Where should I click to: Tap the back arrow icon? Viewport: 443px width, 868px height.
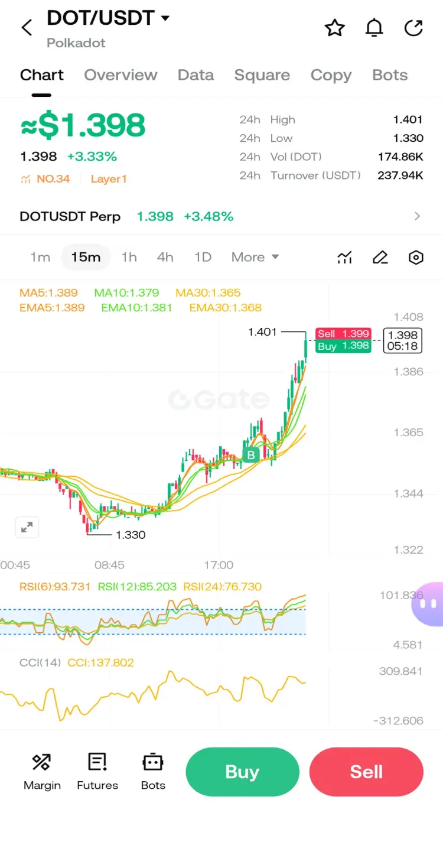(x=27, y=27)
